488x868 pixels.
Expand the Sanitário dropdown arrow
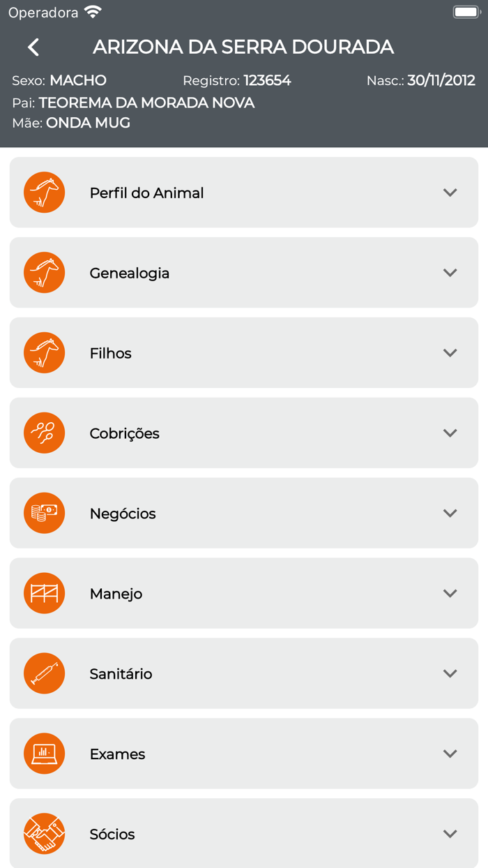click(451, 673)
